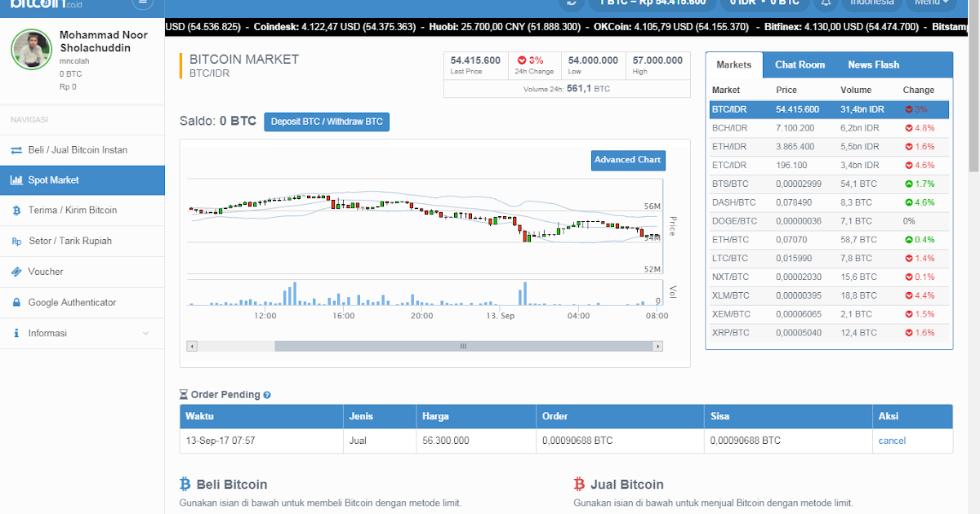This screenshot has height=514, width=980.
Task: Select Spot Market in the sidebar
Action: 82,180
